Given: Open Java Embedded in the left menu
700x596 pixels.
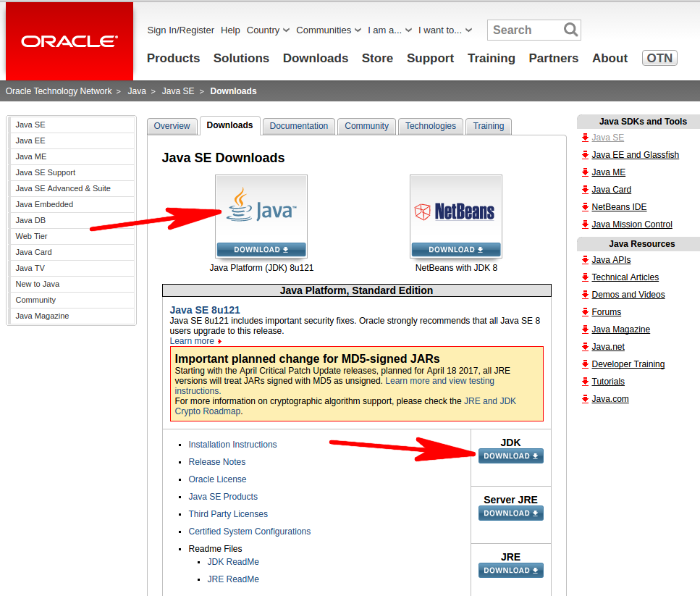Looking at the screenshot, I should (x=72, y=204).
